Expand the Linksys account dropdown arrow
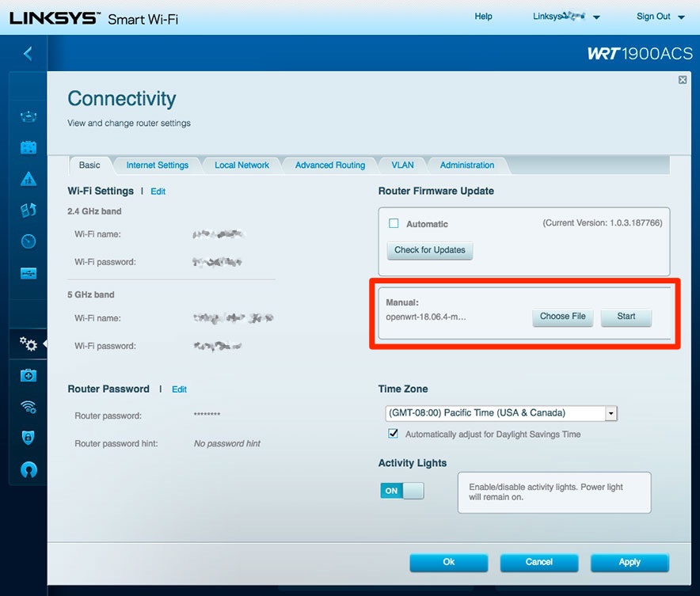The width and height of the screenshot is (700, 596). click(596, 17)
